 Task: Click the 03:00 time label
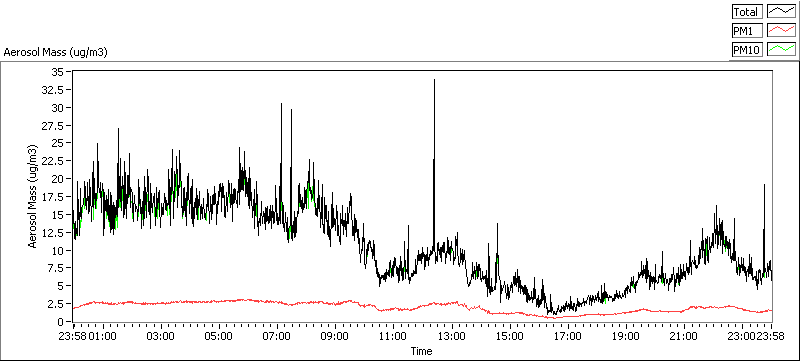point(161,336)
